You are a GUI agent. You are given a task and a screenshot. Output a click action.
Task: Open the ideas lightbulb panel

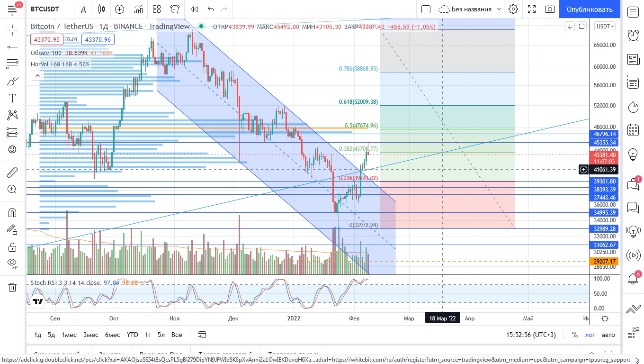coord(633,154)
